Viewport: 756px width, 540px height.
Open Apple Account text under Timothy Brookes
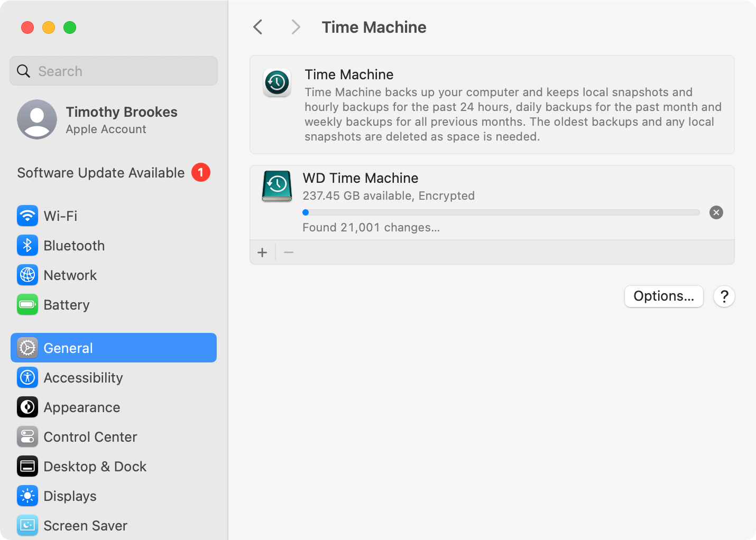[106, 129]
